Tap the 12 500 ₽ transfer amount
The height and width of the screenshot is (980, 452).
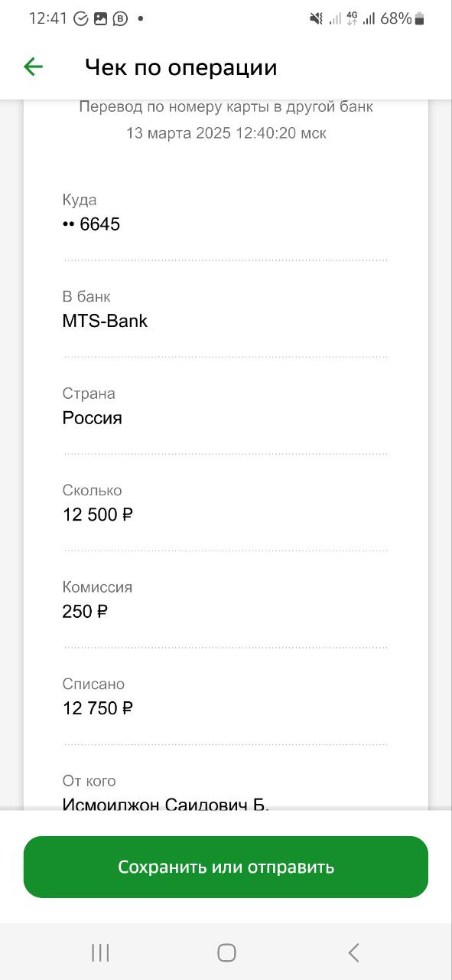(x=98, y=514)
